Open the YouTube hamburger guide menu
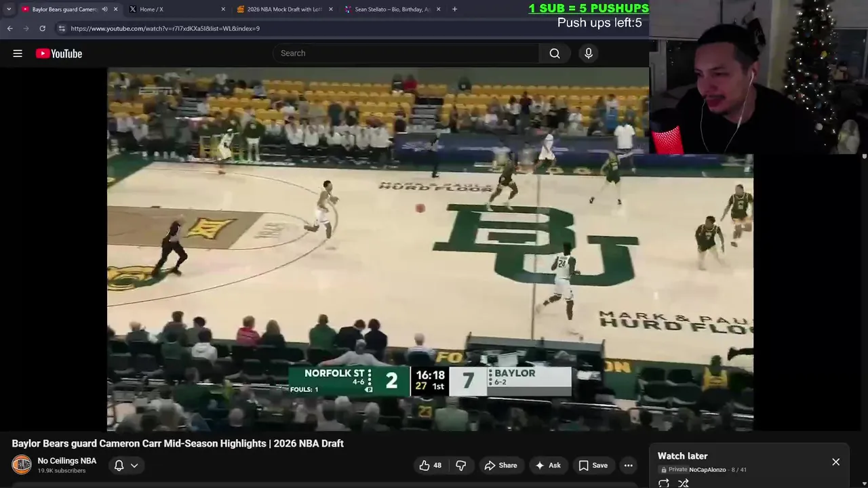The image size is (868, 488). [x=18, y=54]
